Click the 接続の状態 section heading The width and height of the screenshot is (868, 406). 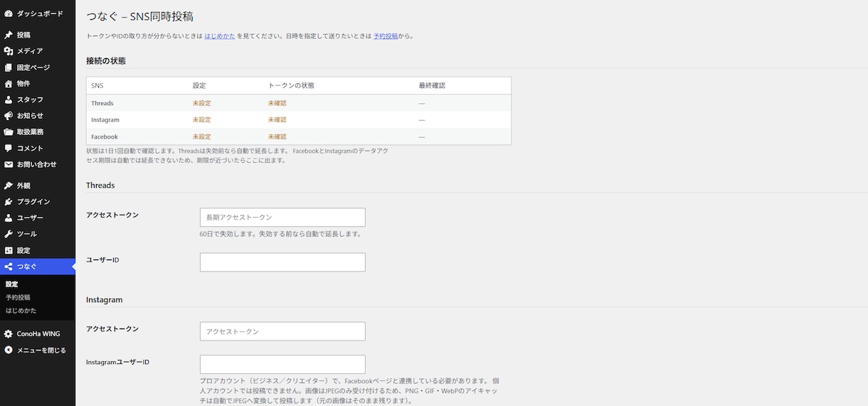click(x=106, y=61)
